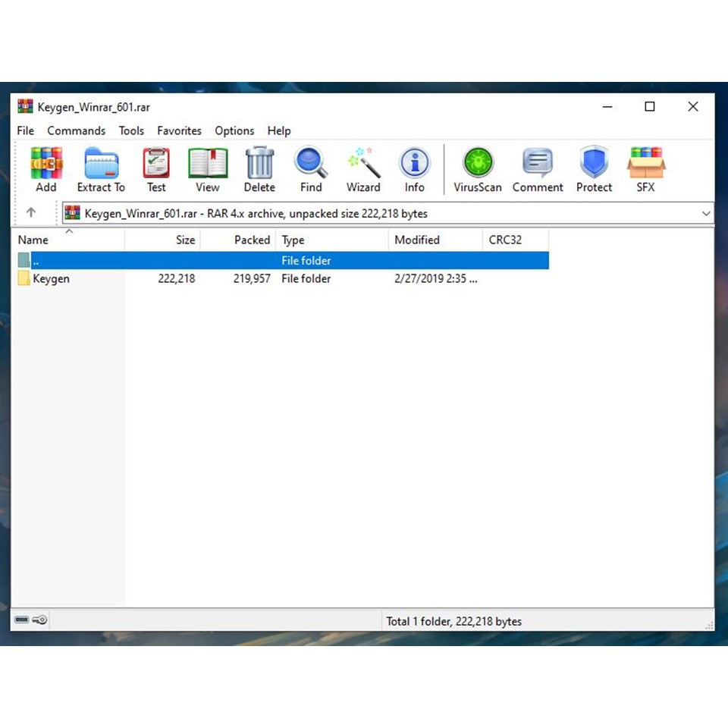This screenshot has height=728, width=728.
Task: Sort files by Name column header
Action: [x=33, y=240]
